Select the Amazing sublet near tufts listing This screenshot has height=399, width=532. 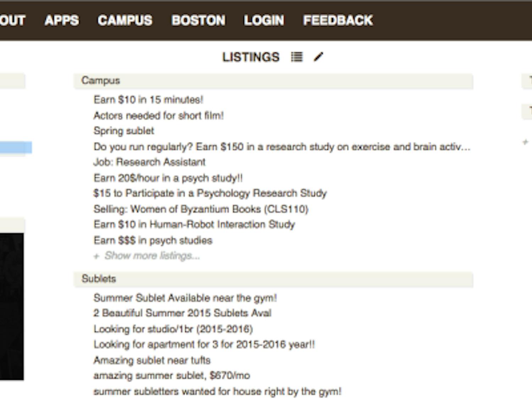[152, 360]
